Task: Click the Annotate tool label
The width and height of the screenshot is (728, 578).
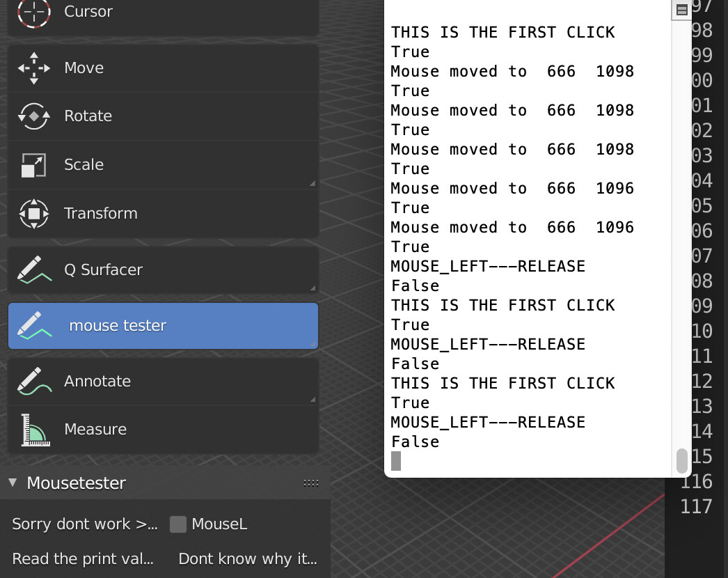Action: 97,381
